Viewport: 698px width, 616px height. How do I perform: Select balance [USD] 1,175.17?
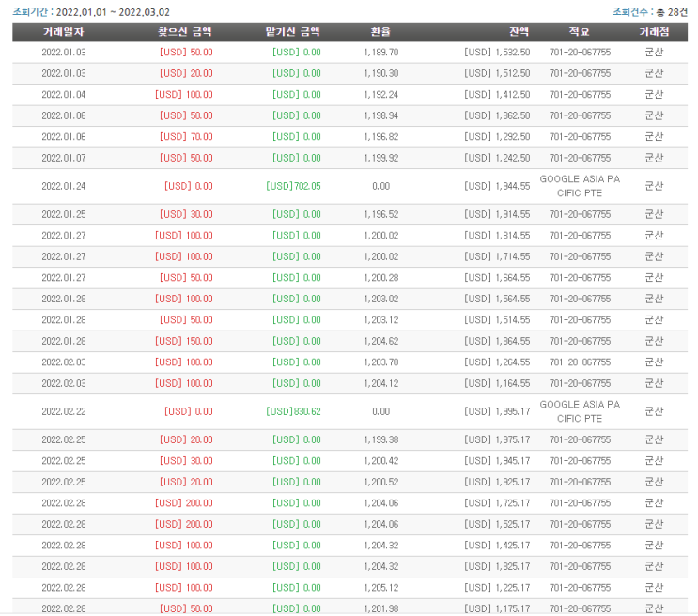tap(497, 608)
